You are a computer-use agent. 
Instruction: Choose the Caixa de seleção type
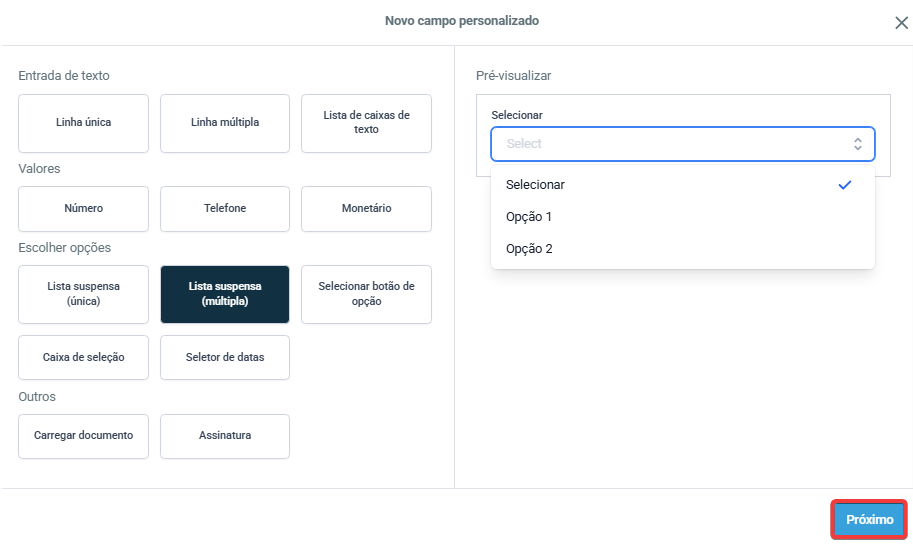click(x=83, y=358)
